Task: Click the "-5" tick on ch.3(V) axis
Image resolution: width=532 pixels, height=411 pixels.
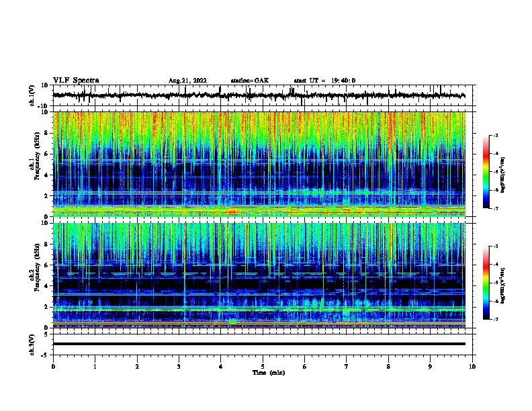Action: (x=46, y=355)
